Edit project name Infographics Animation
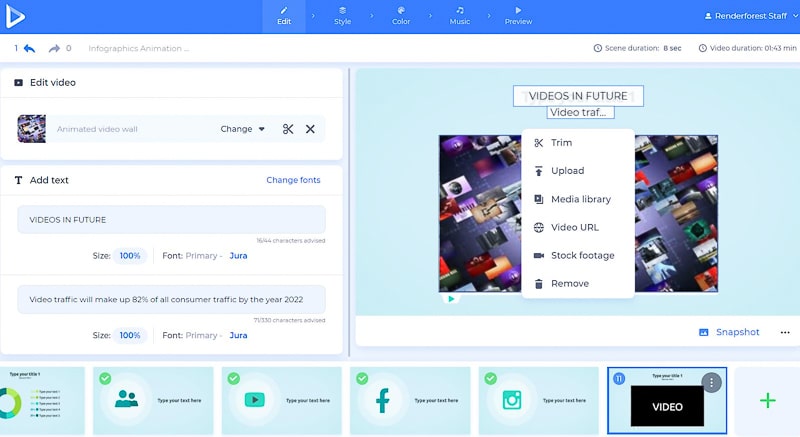The image size is (800, 437). click(138, 48)
